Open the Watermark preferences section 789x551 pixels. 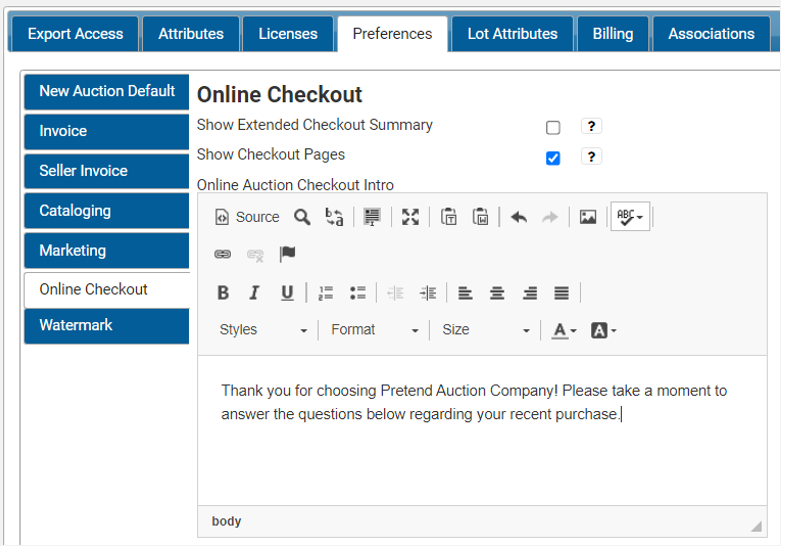[x=107, y=326]
